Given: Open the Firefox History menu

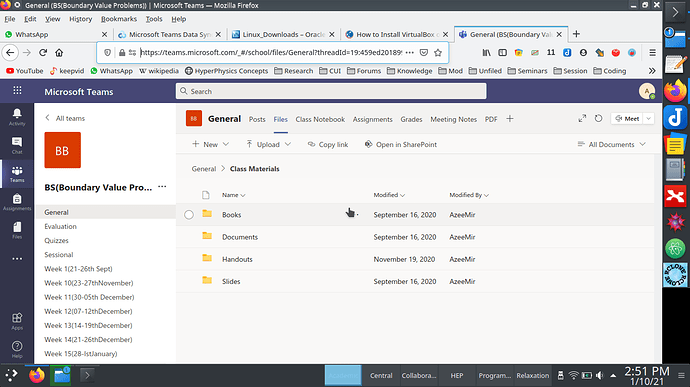Looking at the screenshot, I should point(81,19).
